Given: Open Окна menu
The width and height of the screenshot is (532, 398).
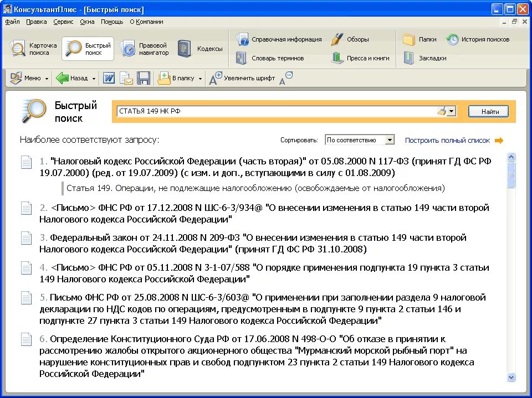Looking at the screenshot, I should (87, 22).
